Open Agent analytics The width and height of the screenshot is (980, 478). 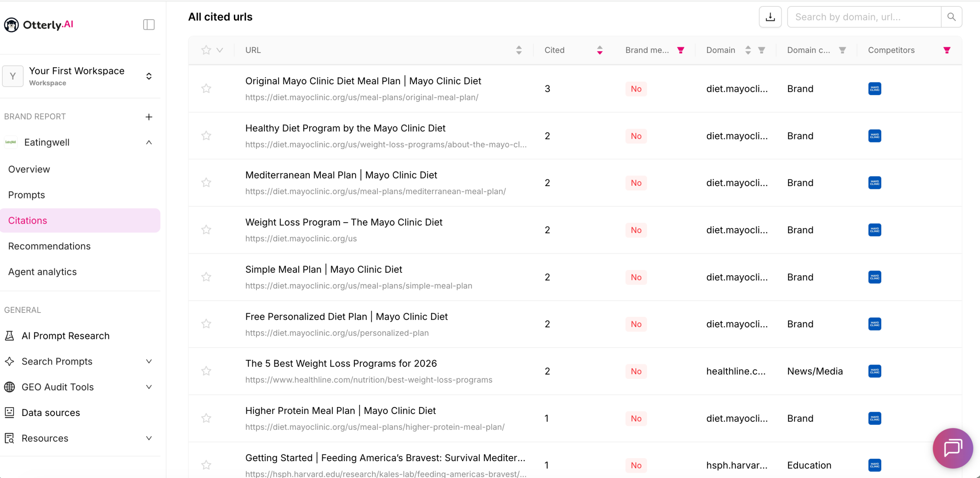(x=42, y=272)
